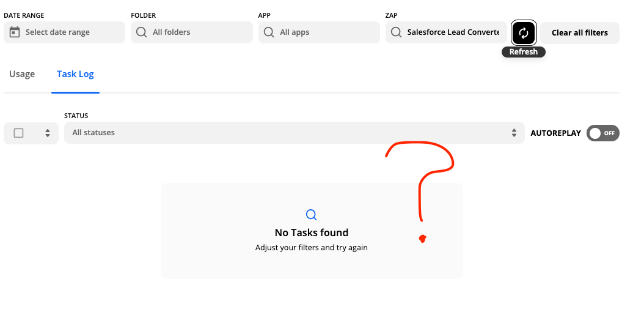Click the FOLDER label
This screenshot has width=644, height=331.
point(144,15)
